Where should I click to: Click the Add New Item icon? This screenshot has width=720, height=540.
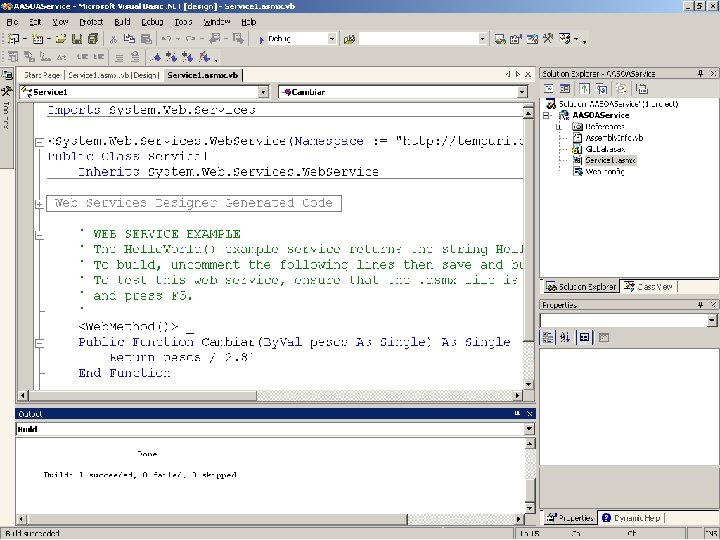38,39
